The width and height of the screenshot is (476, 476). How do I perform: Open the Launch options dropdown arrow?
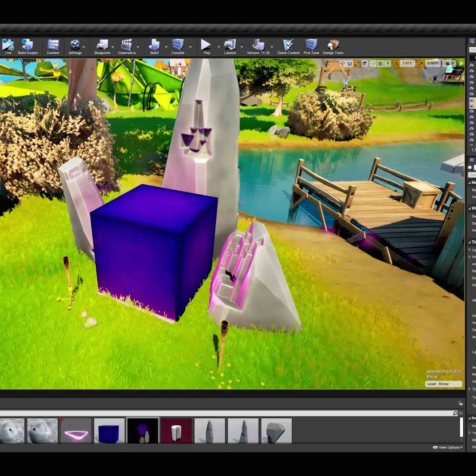(242, 47)
